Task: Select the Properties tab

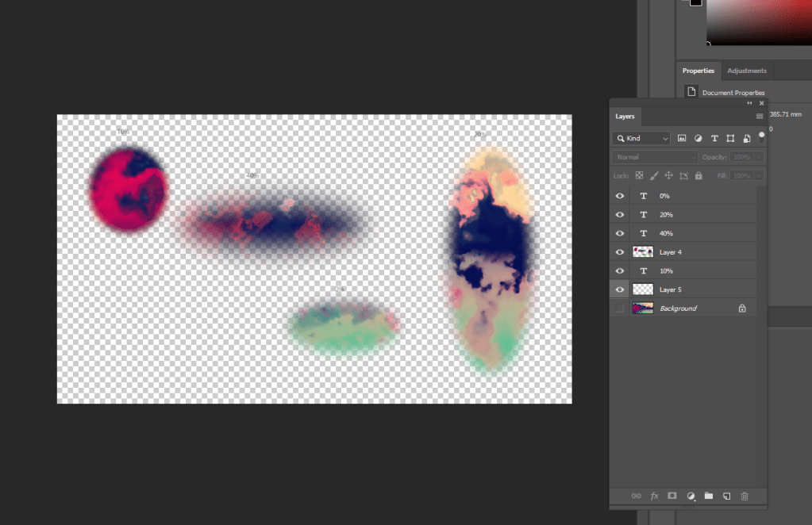Action: coord(698,71)
